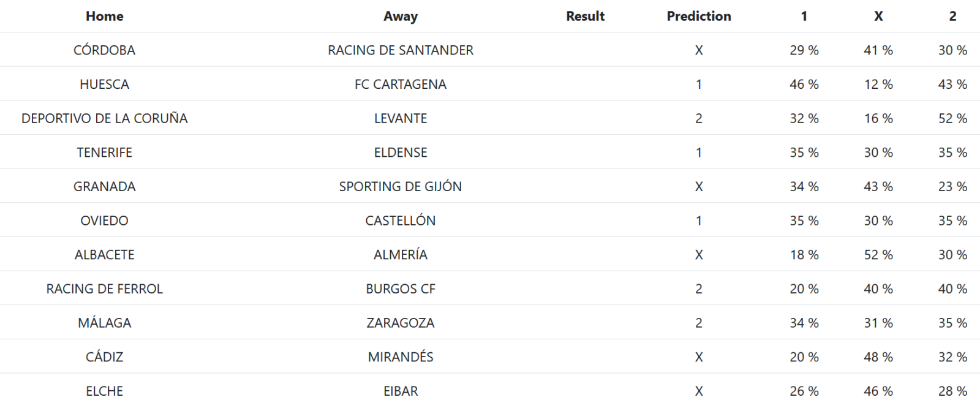The width and height of the screenshot is (980, 408).
Task: Click the Result column header
Action: [585, 17]
